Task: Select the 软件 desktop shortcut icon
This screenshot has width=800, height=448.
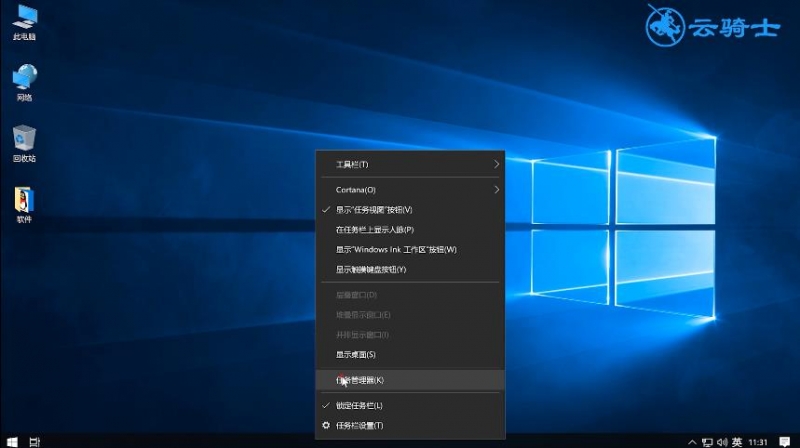Action: pos(24,205)
